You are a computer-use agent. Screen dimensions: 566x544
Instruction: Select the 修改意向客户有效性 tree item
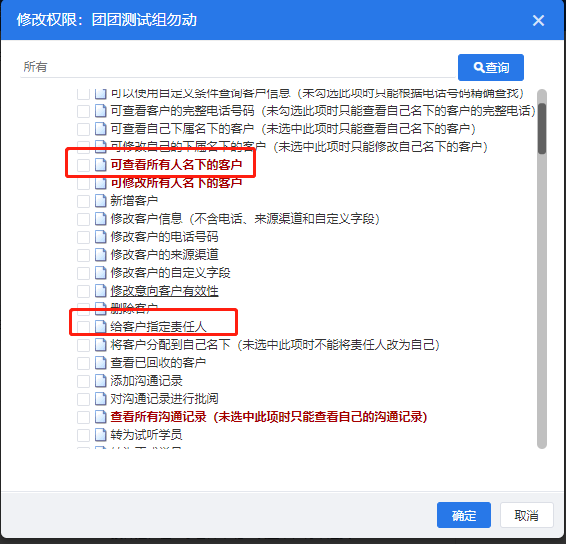pos(164,291)
